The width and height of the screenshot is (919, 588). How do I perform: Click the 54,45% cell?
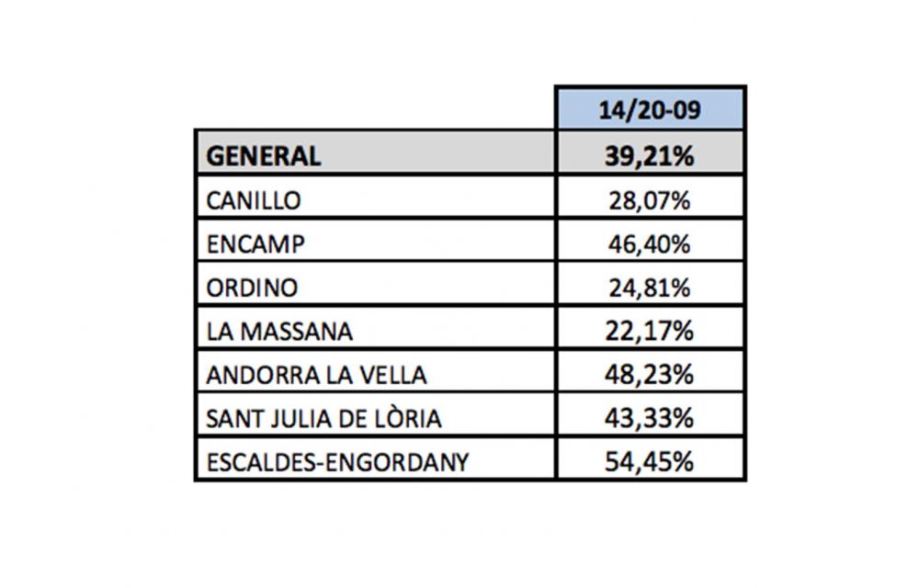click(650, 462)
